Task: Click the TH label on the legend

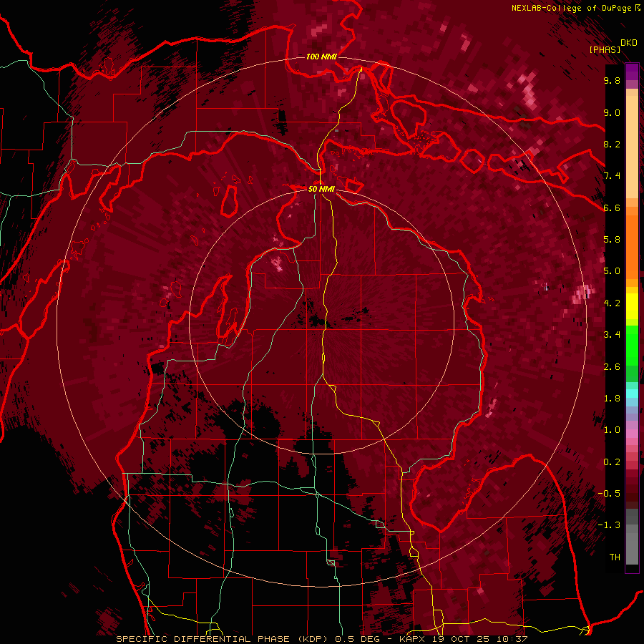Action: pos(615,557)
